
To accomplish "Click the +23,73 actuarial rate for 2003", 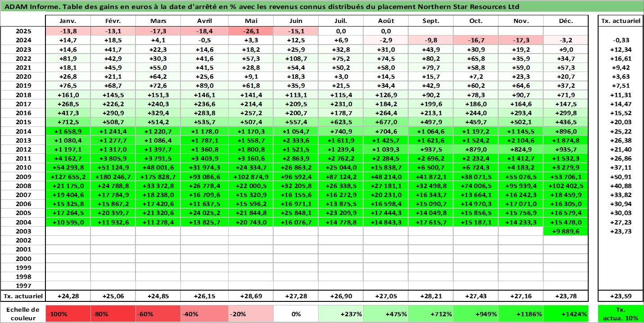I will point(621,231).
